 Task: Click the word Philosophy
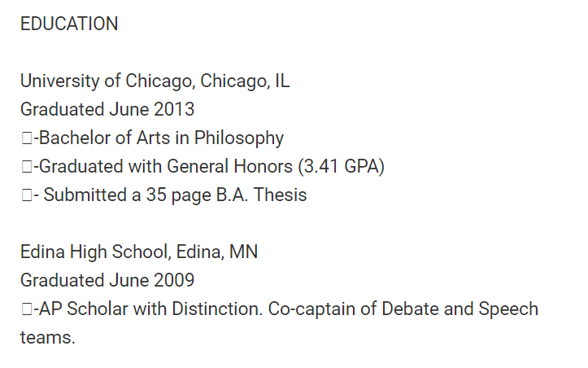[x=242, y=138]
